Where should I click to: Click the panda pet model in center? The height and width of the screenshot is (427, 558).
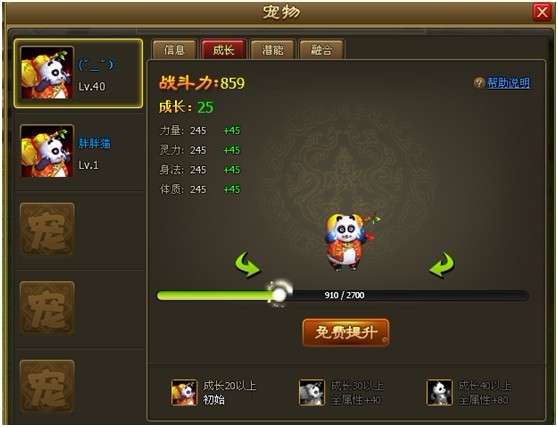[x=349, y=242]
